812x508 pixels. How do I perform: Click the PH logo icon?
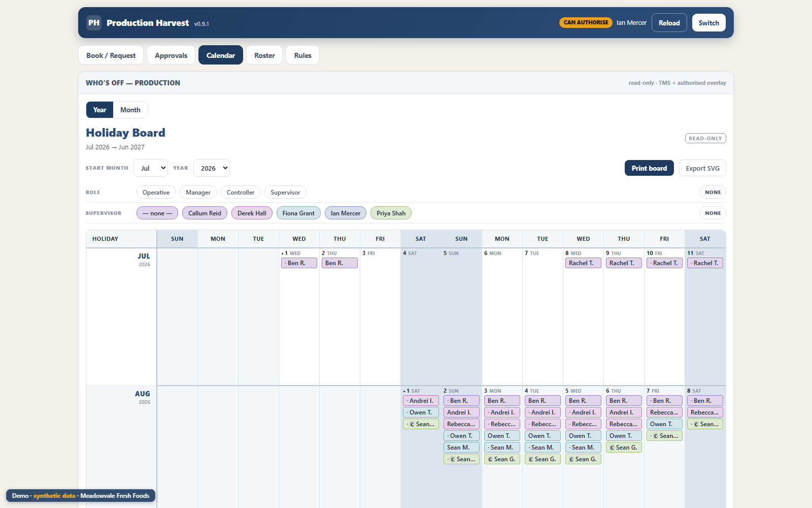pos(94,23)
